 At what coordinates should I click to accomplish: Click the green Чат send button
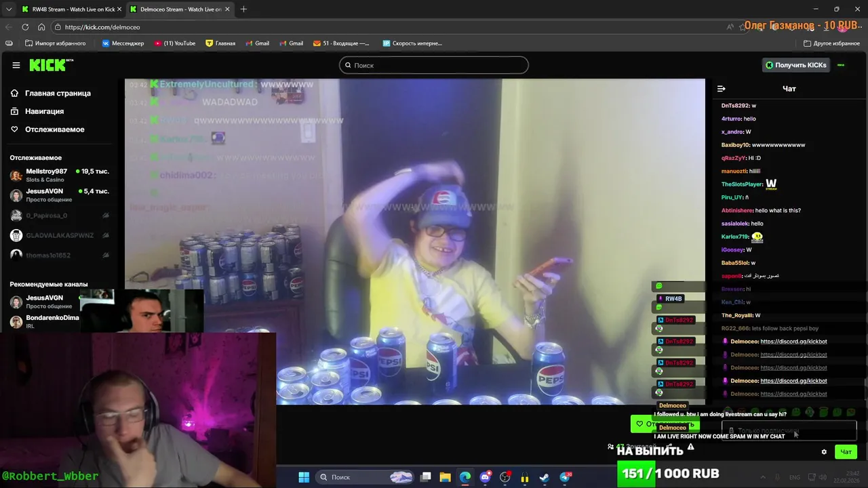(846, 452)
